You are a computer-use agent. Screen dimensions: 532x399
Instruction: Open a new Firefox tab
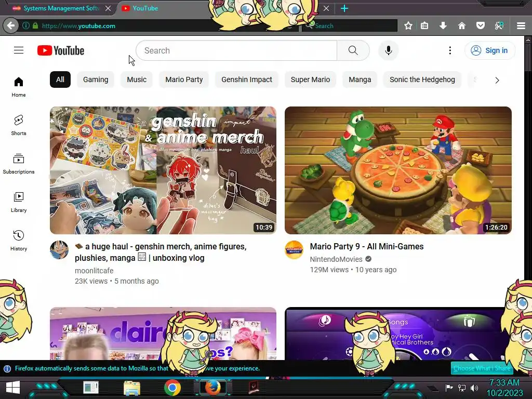click(344, 8)
